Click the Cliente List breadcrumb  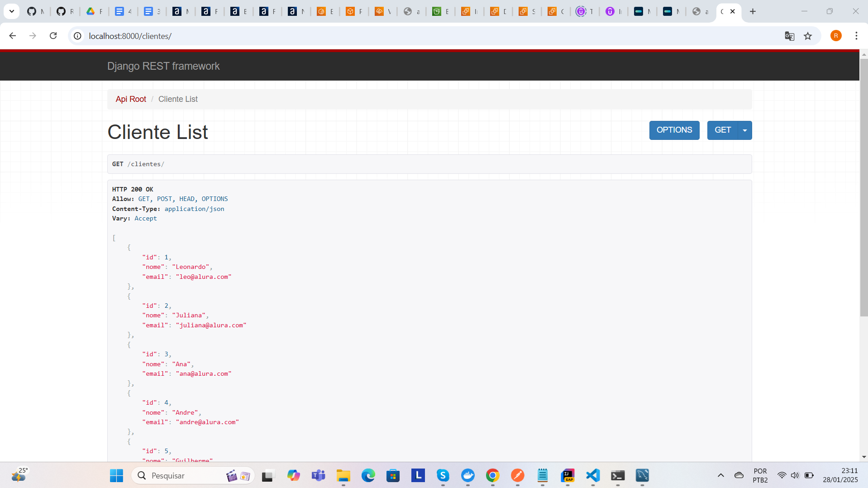pos(178,99)
